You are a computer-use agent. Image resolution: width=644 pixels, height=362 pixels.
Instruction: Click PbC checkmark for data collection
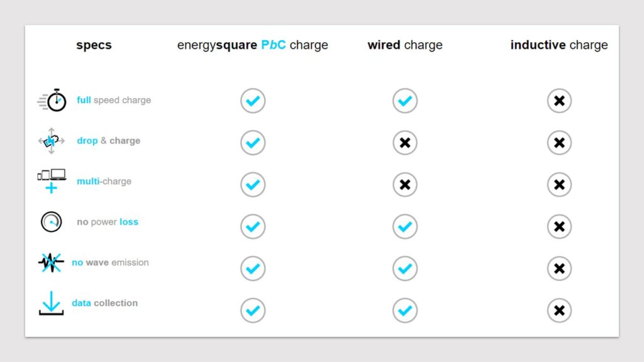point(253,310)
